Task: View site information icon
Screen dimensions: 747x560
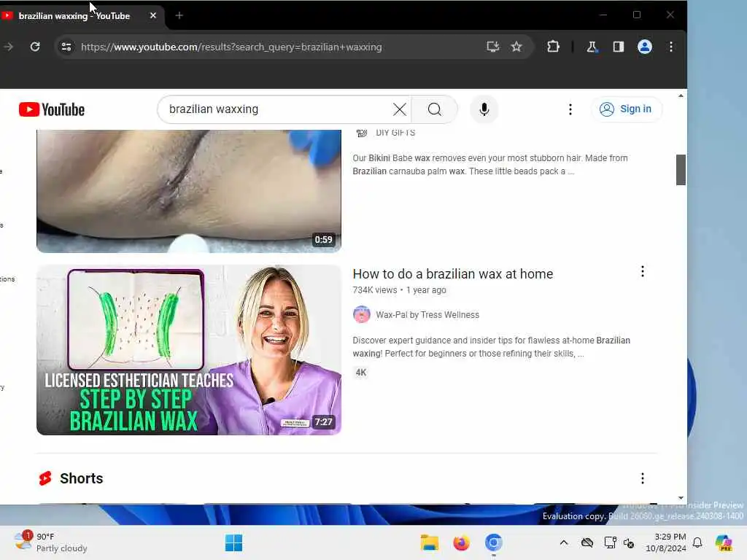Action: (x=66, y=47)
